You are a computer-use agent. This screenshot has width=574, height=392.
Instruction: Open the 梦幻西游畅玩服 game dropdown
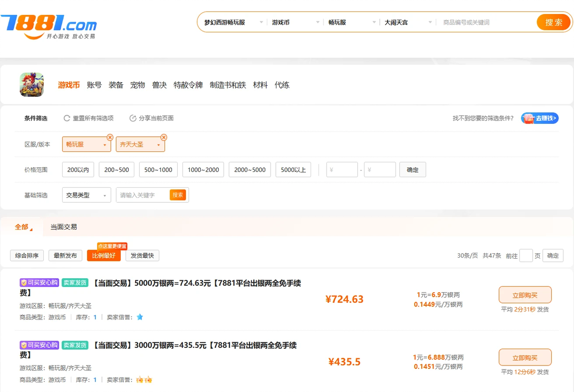pyautogui.click(x=233, y=22)
